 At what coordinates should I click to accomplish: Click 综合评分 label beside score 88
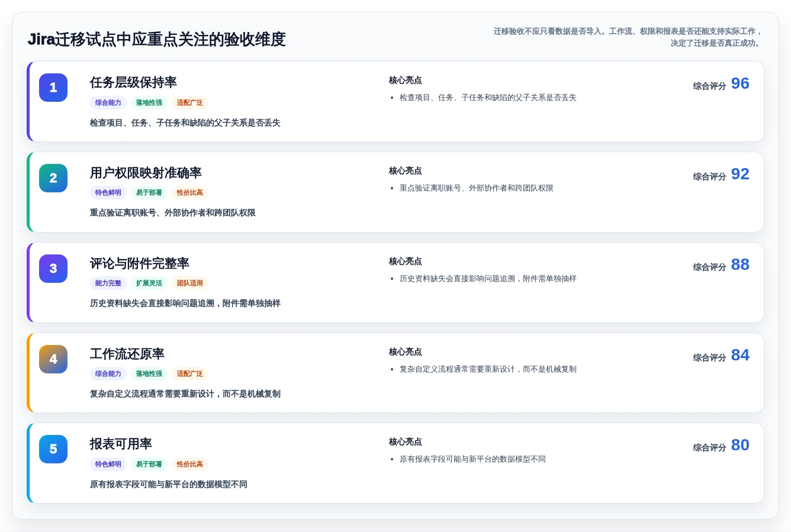(709, 267)
